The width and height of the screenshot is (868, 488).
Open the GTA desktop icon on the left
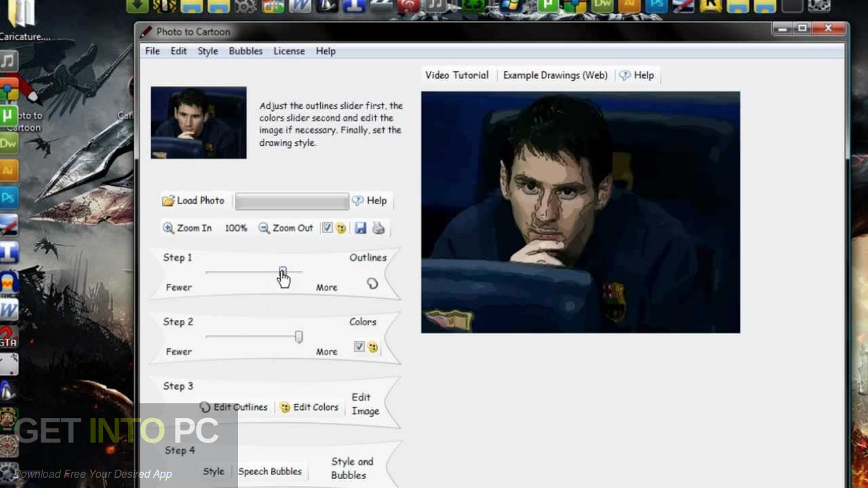8,338
